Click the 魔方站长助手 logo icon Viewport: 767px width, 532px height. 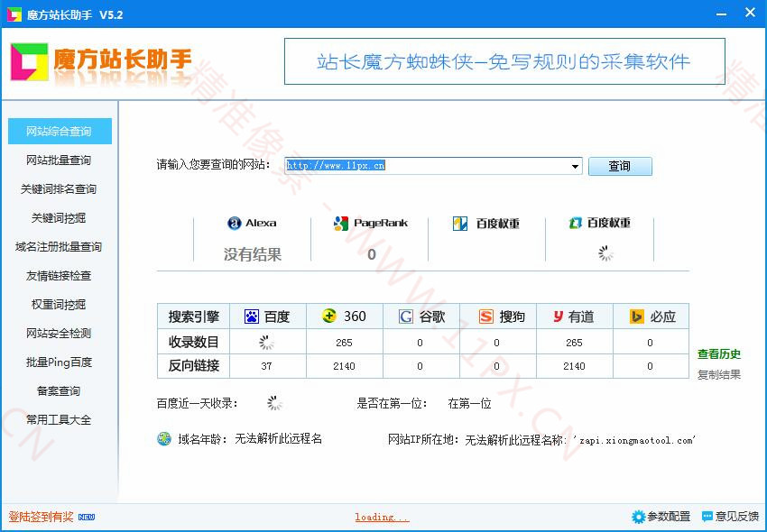[30, 62]
